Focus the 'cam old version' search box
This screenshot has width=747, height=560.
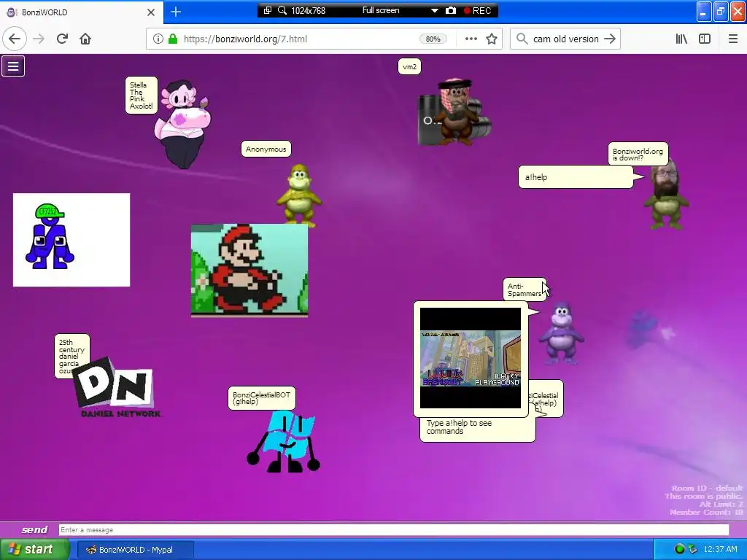(x=565, y=39)
